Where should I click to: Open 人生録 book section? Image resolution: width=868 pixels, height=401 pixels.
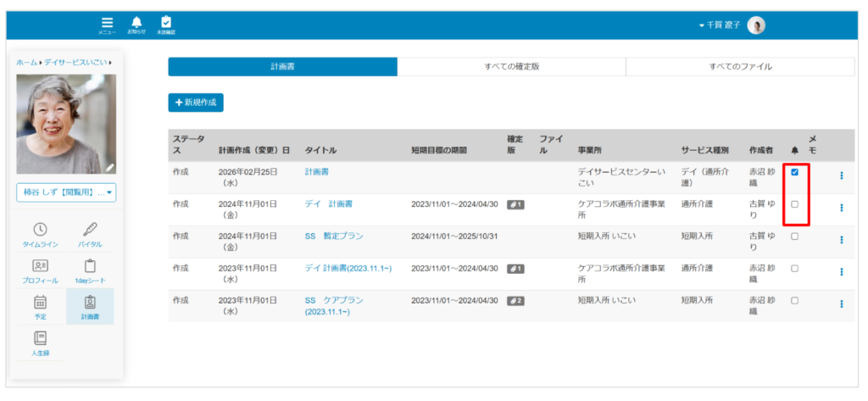coord(41,343)
